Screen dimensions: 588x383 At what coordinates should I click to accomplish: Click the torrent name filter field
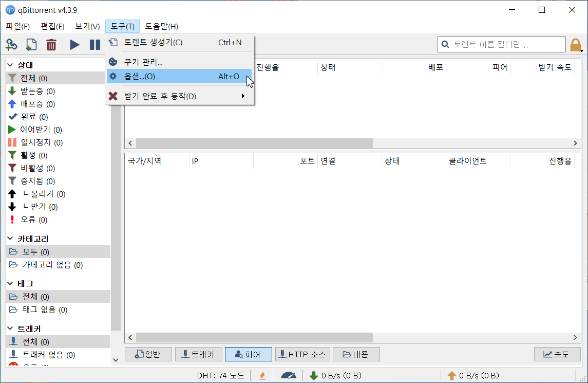502,45
